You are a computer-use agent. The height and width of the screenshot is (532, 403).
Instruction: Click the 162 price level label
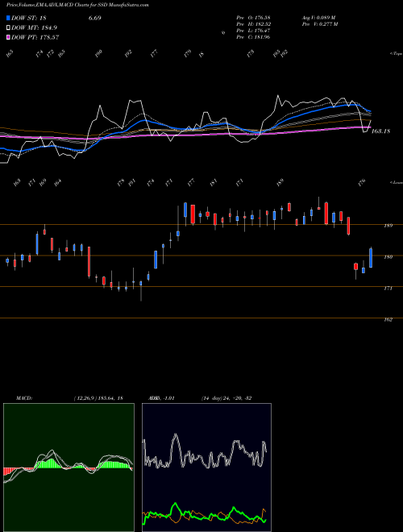(x=388, y=320)
